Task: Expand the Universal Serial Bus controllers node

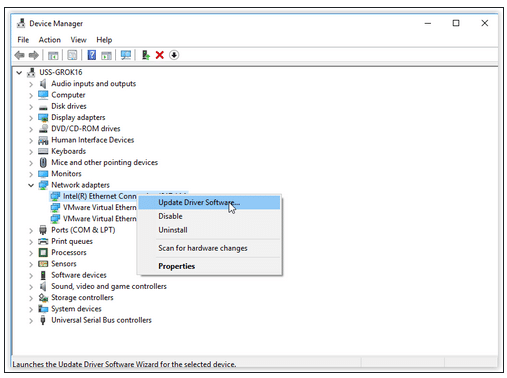Action: point(31,321)
